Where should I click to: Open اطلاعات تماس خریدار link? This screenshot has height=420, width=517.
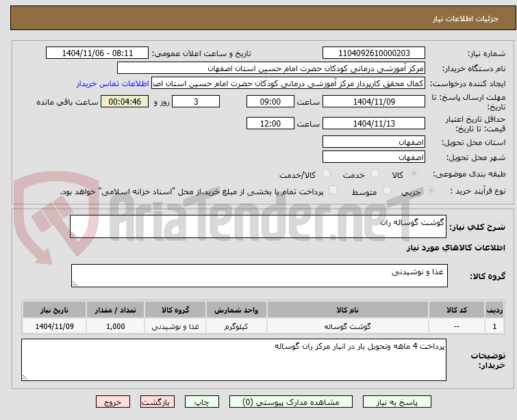pos(113,83)
